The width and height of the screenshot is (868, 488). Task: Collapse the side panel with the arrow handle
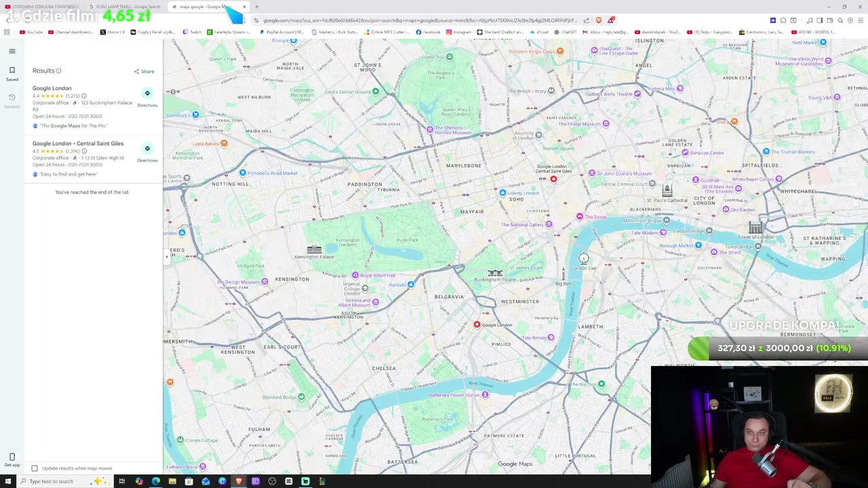167,257
